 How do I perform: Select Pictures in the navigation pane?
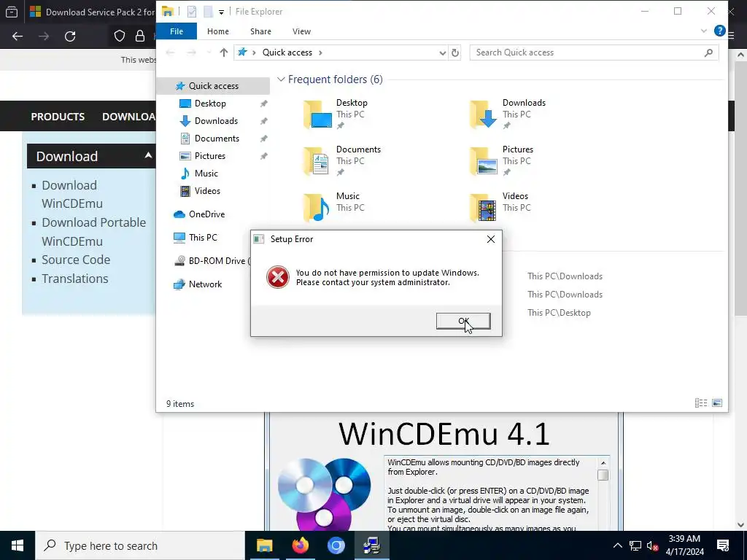click(x=209, y=156)
